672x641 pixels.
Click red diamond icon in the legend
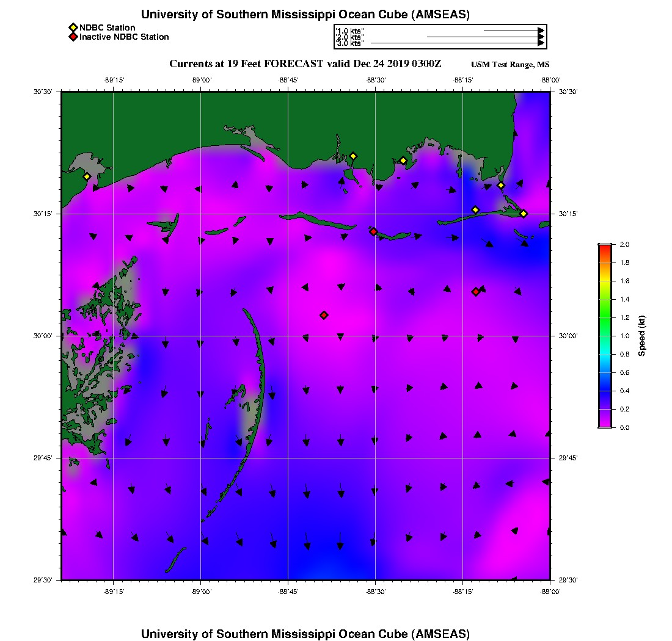73,37
